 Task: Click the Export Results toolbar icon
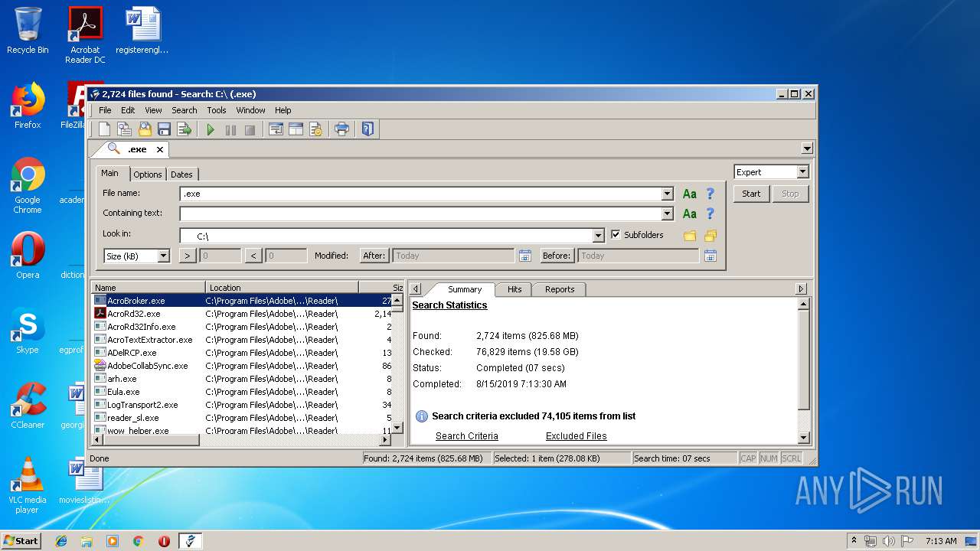(x=184, y=129)
